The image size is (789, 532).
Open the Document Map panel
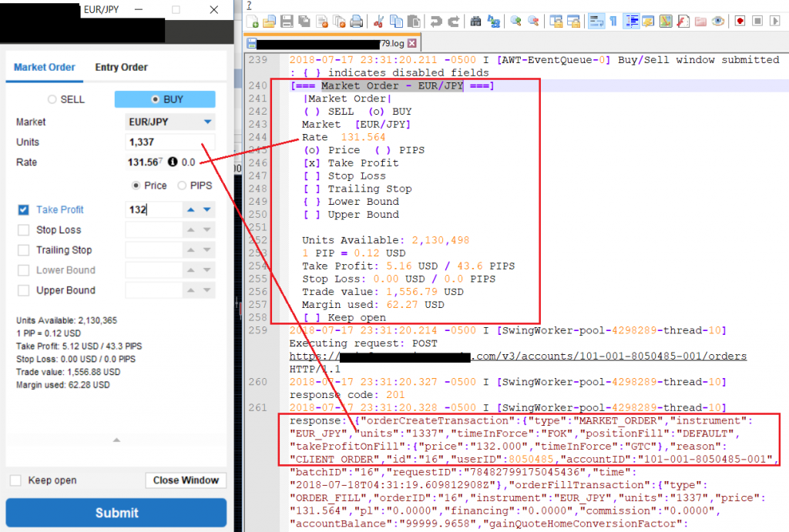pyautogui.click(x=666, y=21)
